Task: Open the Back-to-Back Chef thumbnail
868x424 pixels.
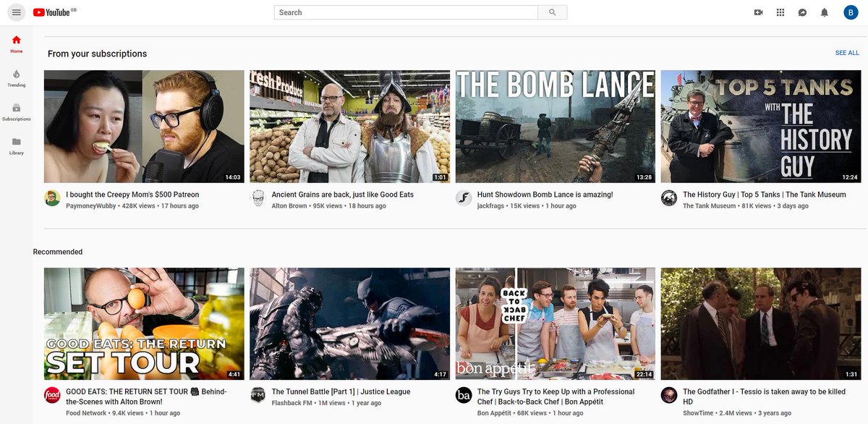Action: (556, 323)
